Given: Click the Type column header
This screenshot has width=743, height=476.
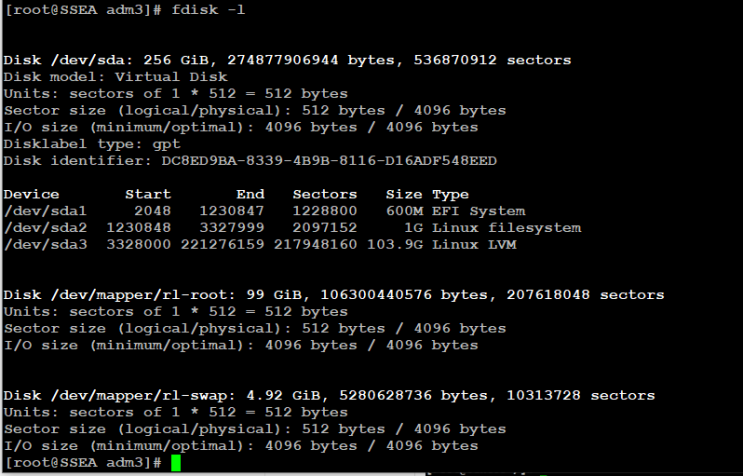Looking at the screenshot, I should point(450,194).
